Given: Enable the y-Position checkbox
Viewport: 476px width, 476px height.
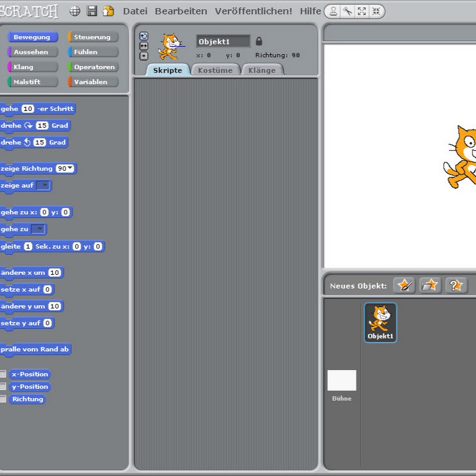Looking at the screenshot, I should coord(3,387).
